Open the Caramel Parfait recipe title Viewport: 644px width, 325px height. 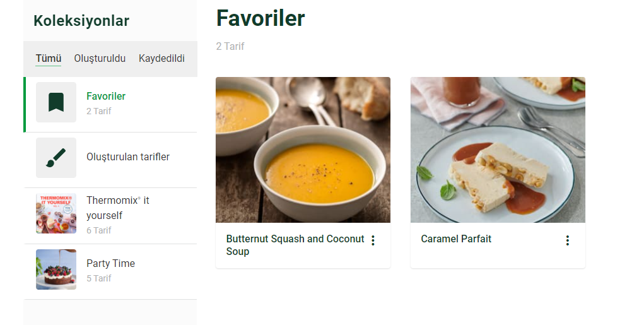pos(456,239)
